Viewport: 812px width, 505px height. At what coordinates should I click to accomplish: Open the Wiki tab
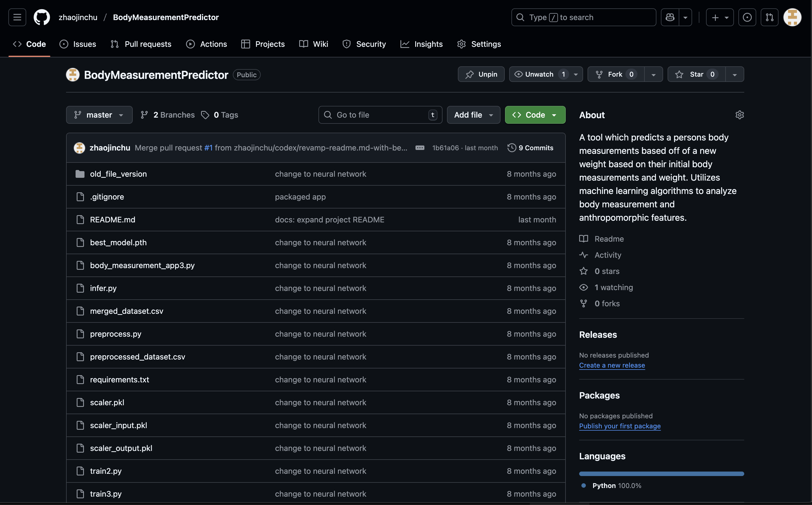coord(314,44)
